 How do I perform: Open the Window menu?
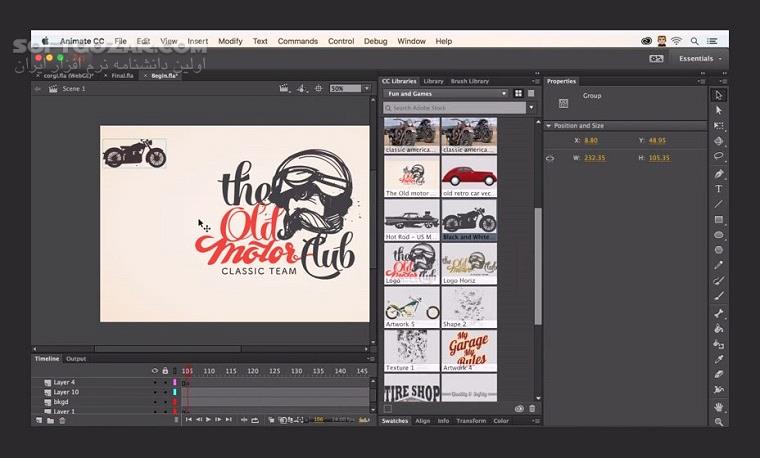[412, 41]
